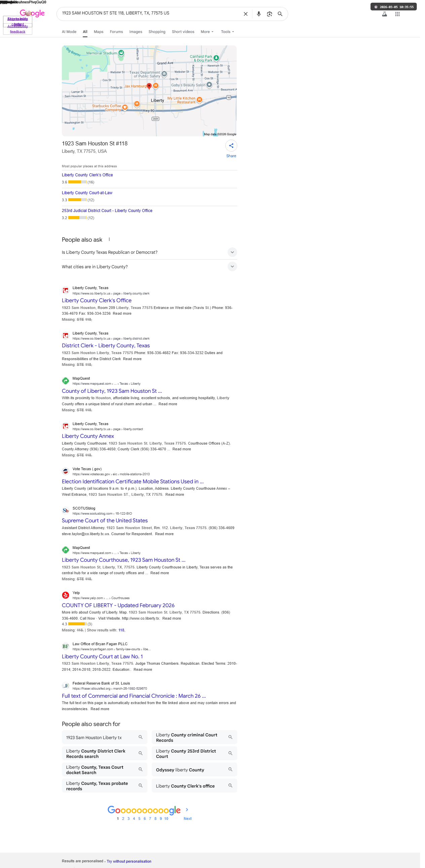Open Search Labs flask icon

click(x=384, y=14)
